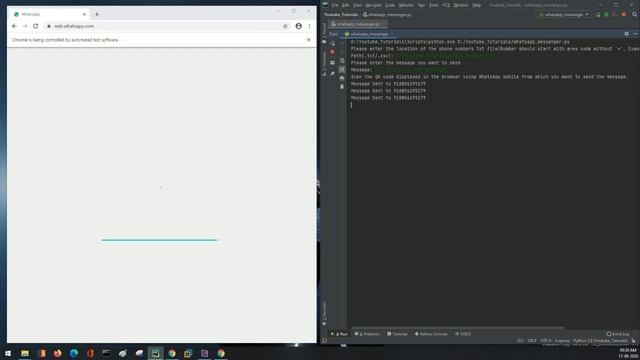Open Python Console tool tab
This screenshot has width=640, height=360.
431,334
